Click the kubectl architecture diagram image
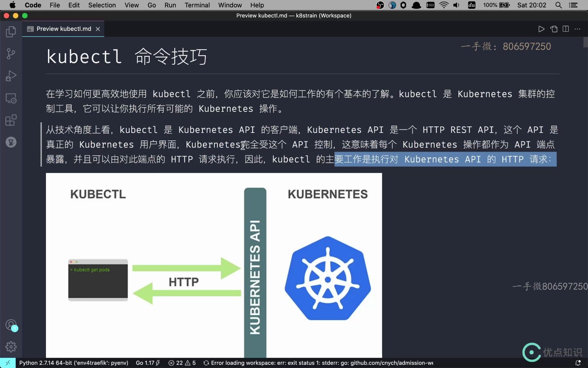Screen dimensions: 588x368 [x=214, y=265]
